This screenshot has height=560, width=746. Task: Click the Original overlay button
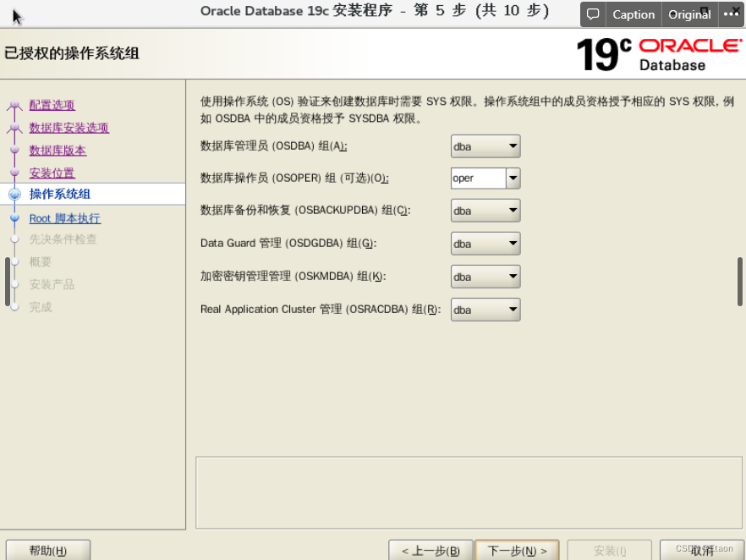[689, 14]
